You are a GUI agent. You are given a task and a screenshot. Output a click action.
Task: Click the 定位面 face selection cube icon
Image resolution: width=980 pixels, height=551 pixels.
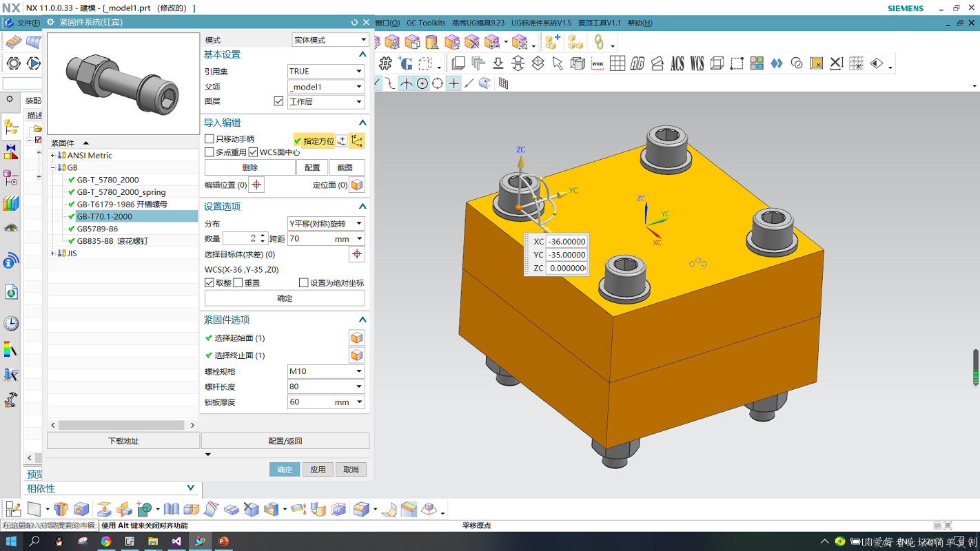tap(357, 185)
